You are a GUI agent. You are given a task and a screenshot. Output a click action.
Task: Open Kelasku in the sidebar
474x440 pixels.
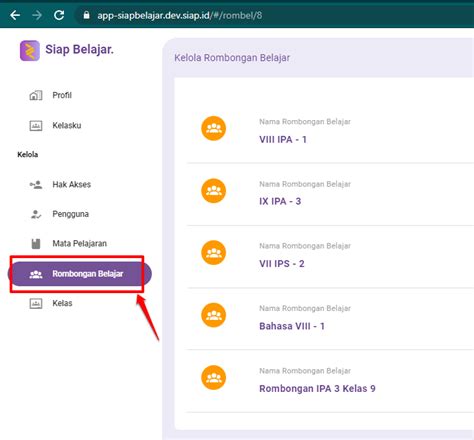tap(67, 126)
